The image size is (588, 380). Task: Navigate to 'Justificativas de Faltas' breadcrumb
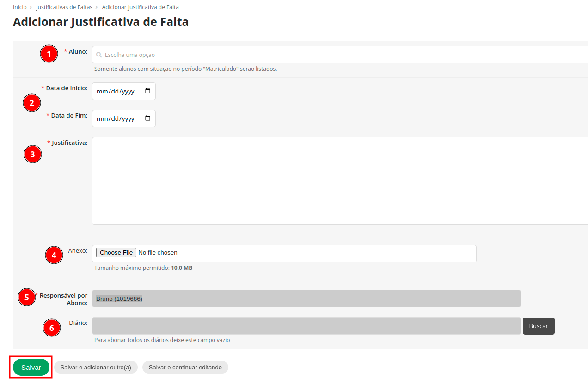(64, 7)
